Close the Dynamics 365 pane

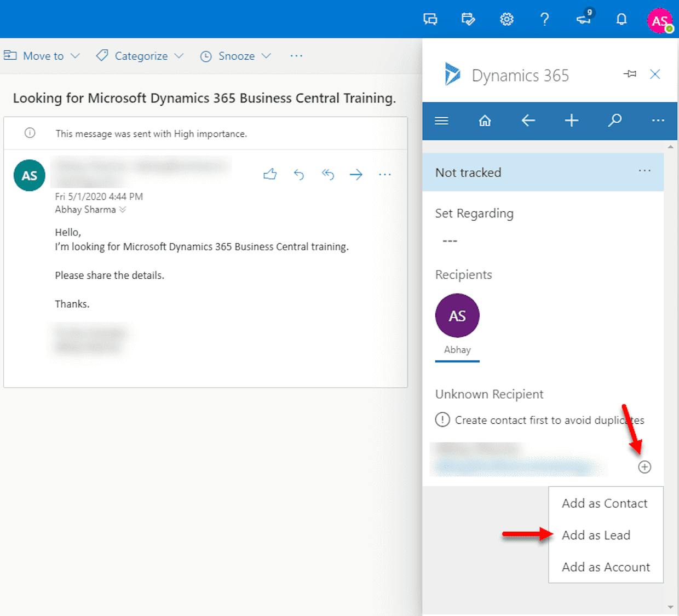coord(655,74)
